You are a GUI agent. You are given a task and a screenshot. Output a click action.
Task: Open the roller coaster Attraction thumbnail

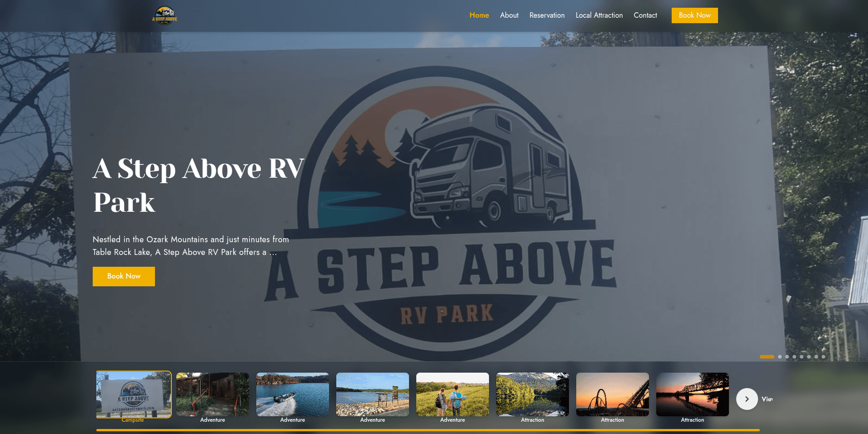point(612,394)
